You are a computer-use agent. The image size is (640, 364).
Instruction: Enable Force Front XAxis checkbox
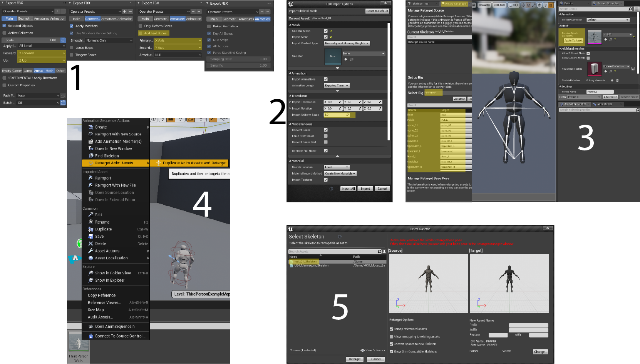(326, 136)
